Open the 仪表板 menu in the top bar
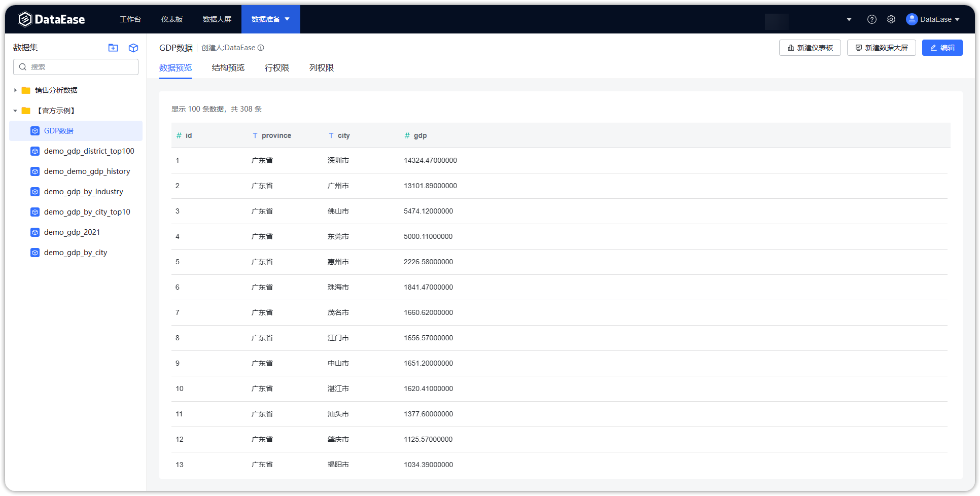Screen dimensions: 980x496 tap(171, 19)
